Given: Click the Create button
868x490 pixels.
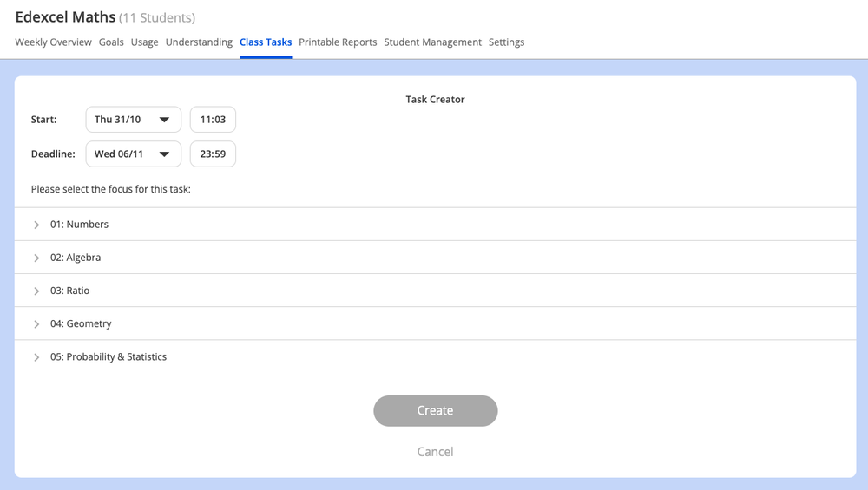Looking at the screenshot, I should [x=436, y=411].
